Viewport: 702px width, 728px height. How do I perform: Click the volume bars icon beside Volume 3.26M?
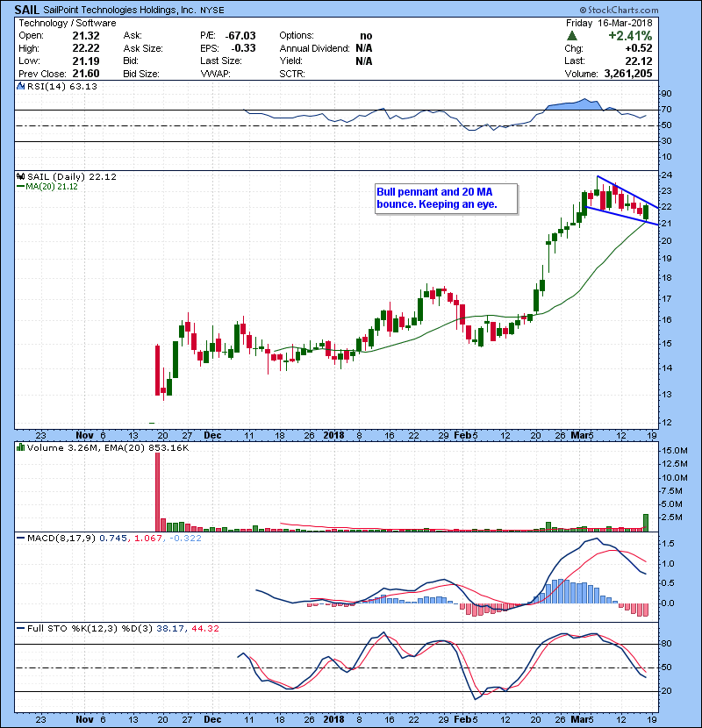pos(21,447)
